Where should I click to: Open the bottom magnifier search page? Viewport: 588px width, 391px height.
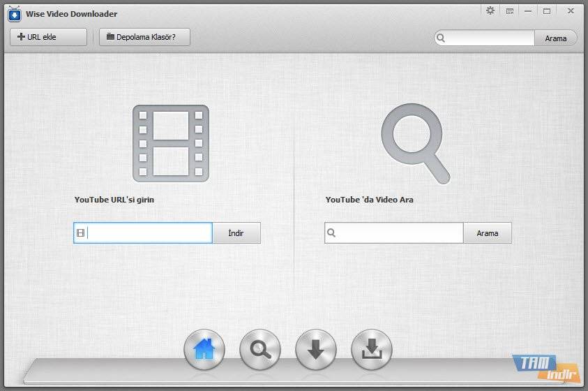tap(260, 350)
